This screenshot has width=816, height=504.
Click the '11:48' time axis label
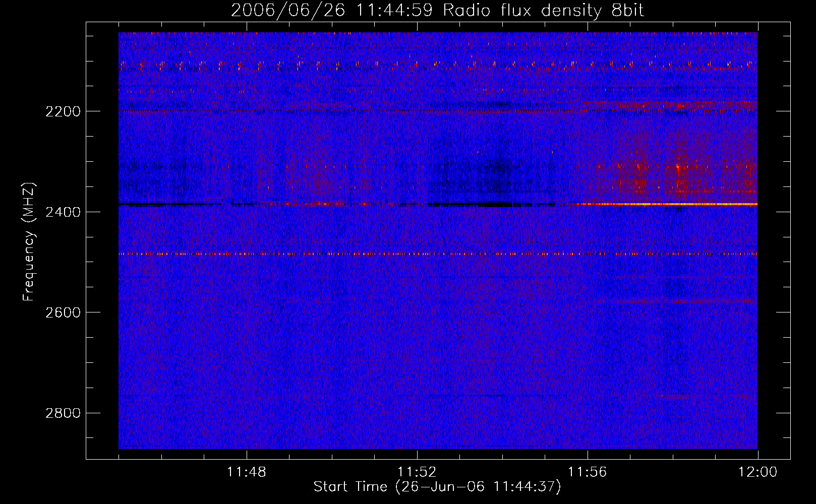tap(247, 472)
